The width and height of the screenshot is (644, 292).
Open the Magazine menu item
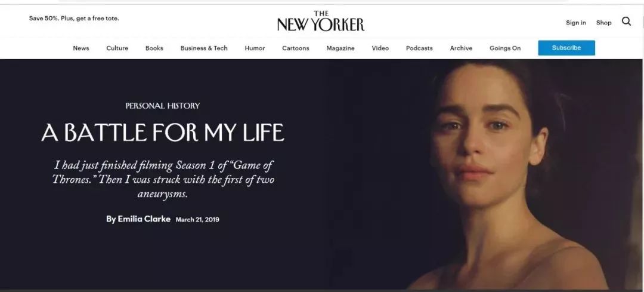(x=340, y=48)
